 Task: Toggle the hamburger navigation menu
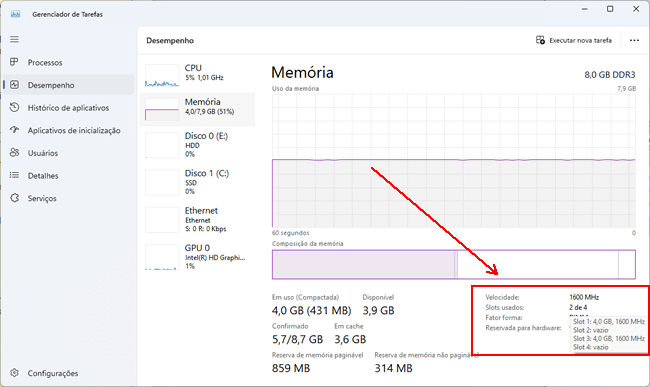tap(15, 39)
